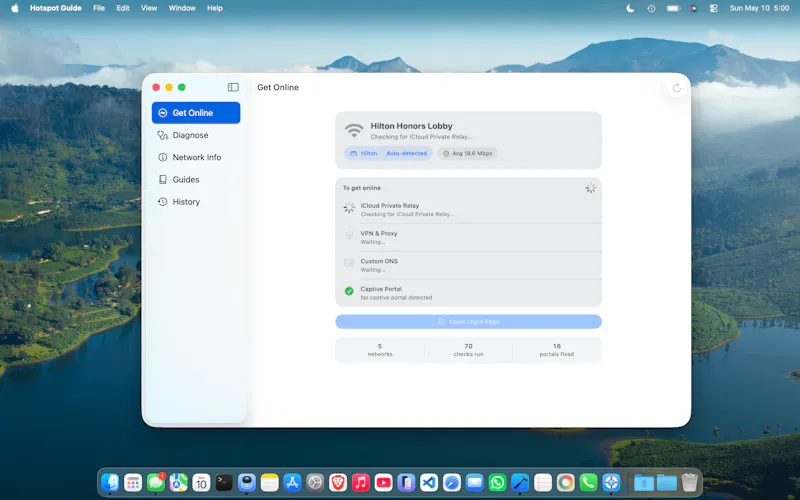This screenshot has width=800, height=500.
Task: Click the Sun May 10 5:00 clock
Action: (759, 8)
